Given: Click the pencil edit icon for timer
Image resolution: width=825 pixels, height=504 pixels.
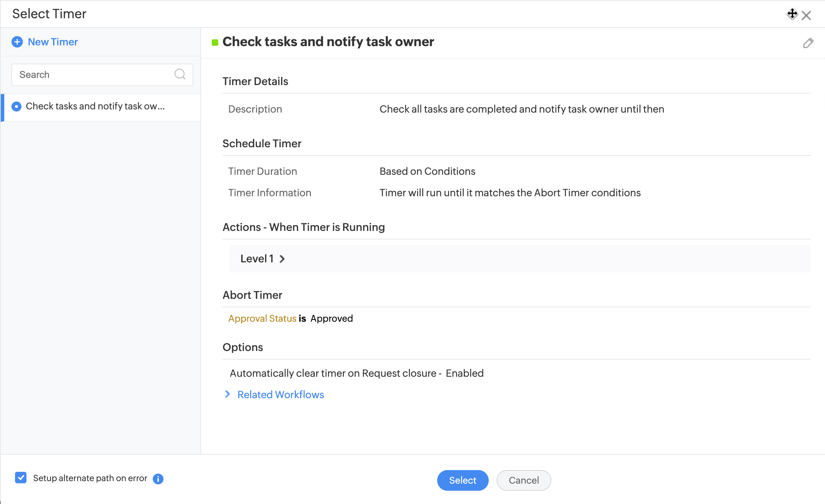Looking at the screenshot, I should (x=808, y=43).
